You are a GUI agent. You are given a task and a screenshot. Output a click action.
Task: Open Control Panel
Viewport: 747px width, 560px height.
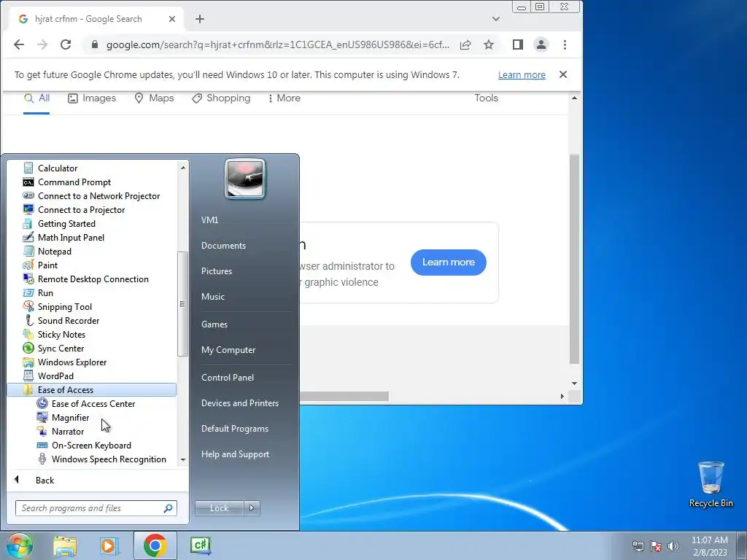(x=228, y=377)
